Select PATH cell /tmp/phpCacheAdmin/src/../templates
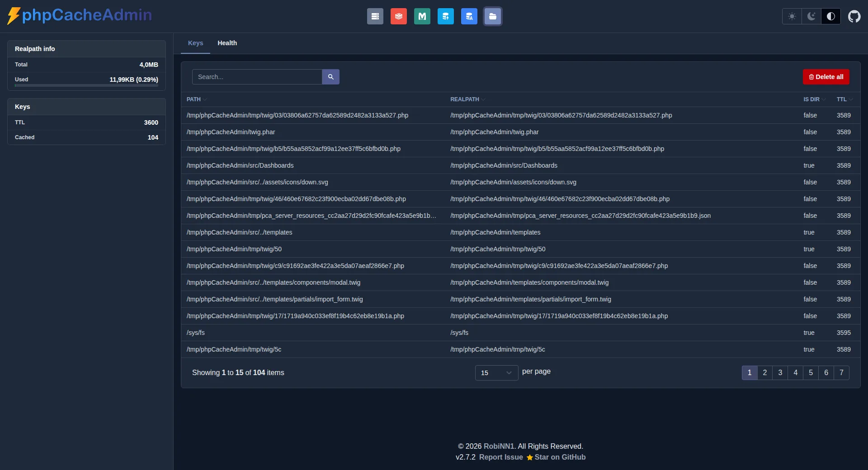This screenshot has width=868, height=470. (x=239, y=232)
